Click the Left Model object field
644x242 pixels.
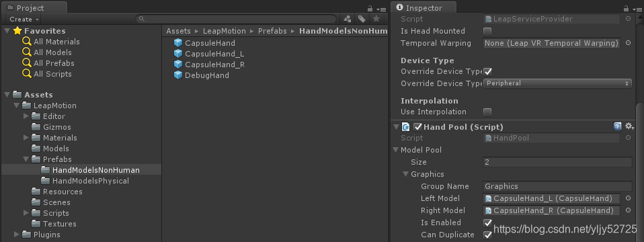(551, 198)
